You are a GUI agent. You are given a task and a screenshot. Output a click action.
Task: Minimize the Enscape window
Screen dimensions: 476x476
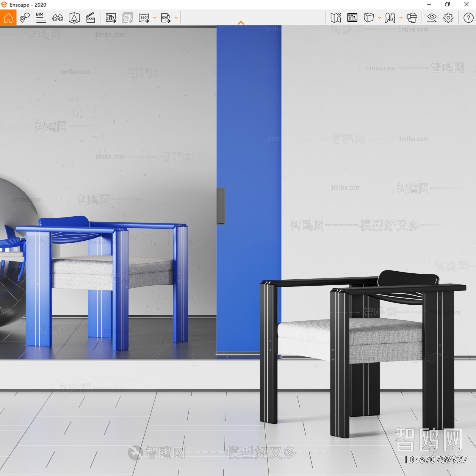click(x=429, y=4)
